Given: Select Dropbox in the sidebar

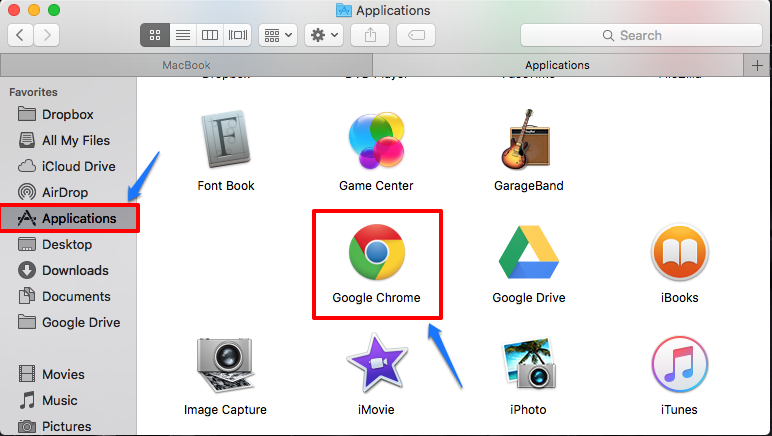Looking at the screenshot, I should 68,114.
